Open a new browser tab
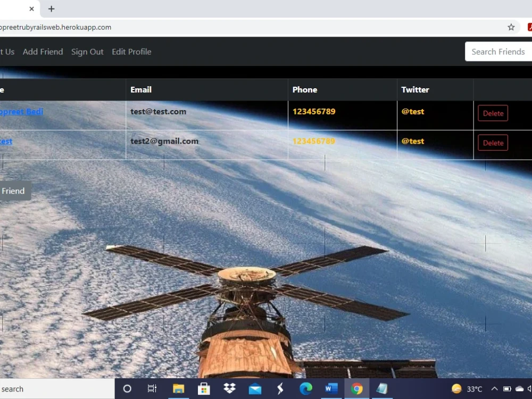Viewport: 532px width, 399px height. point(51,9)
